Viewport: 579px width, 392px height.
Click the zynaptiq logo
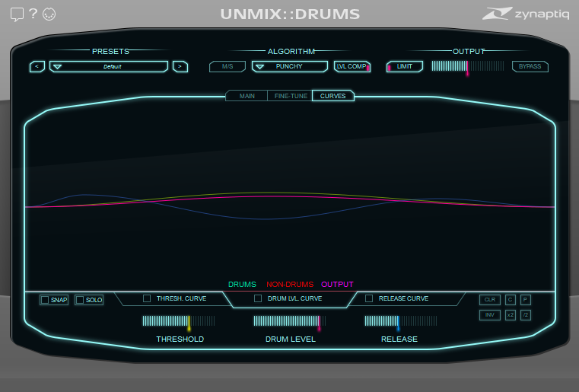pos(526,14)
